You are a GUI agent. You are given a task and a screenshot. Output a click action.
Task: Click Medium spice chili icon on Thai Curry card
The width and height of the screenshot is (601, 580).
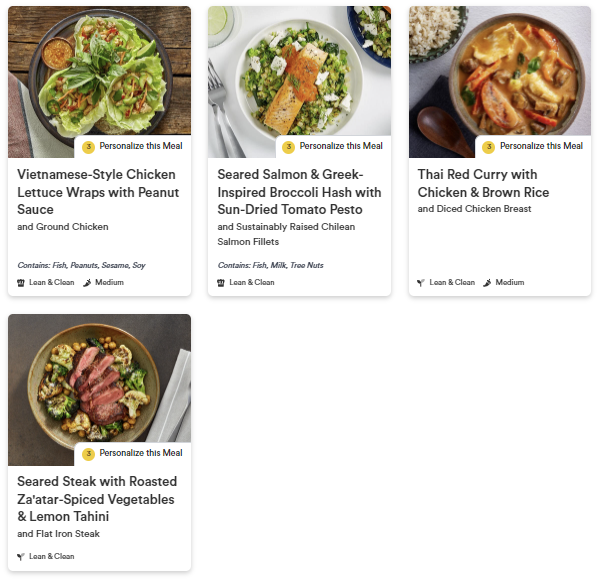[487, 283]
